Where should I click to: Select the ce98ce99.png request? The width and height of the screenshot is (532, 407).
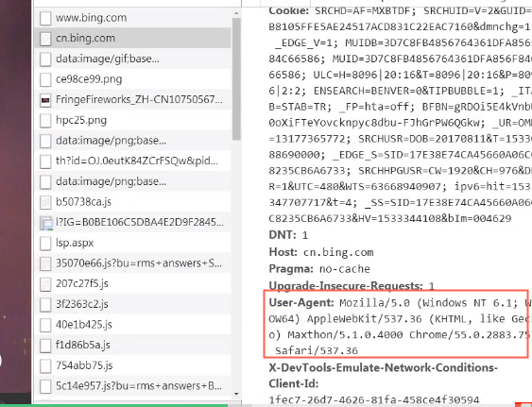point(132,79)
